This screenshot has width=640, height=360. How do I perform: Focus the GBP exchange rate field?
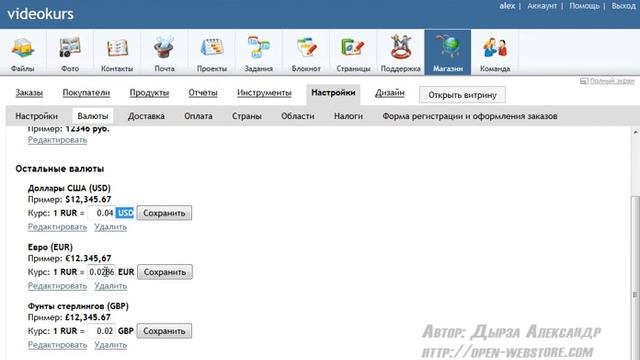coord(101,331)
